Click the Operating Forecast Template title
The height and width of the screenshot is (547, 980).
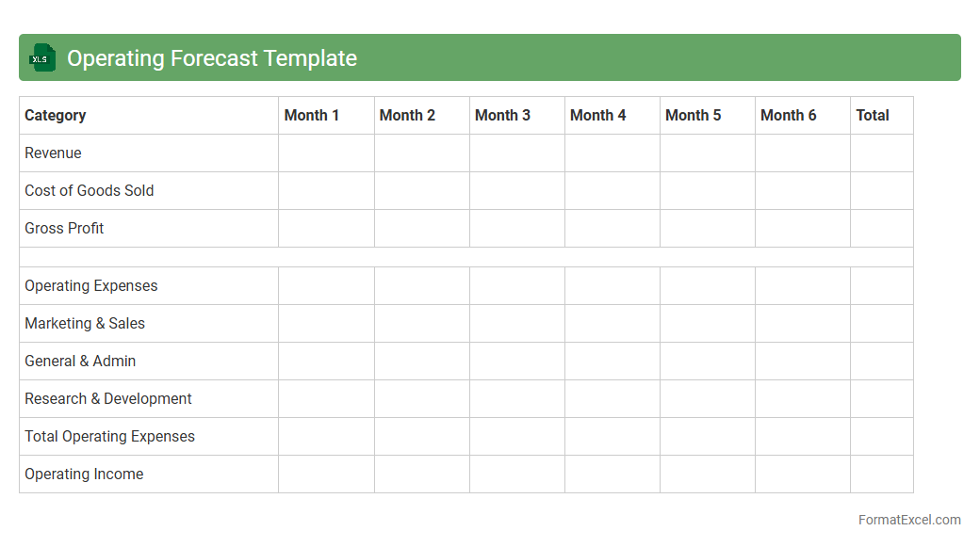point(211,58)
